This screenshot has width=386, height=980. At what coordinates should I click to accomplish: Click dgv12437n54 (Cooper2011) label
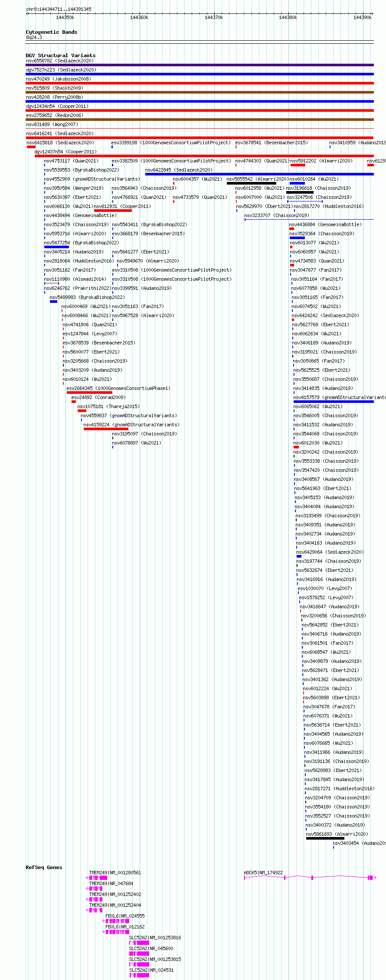coord(65,152)
